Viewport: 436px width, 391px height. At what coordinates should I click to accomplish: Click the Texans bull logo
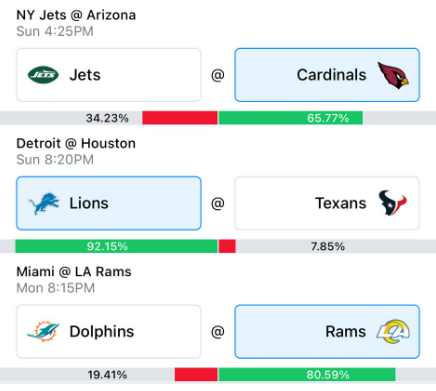(393, 203)
